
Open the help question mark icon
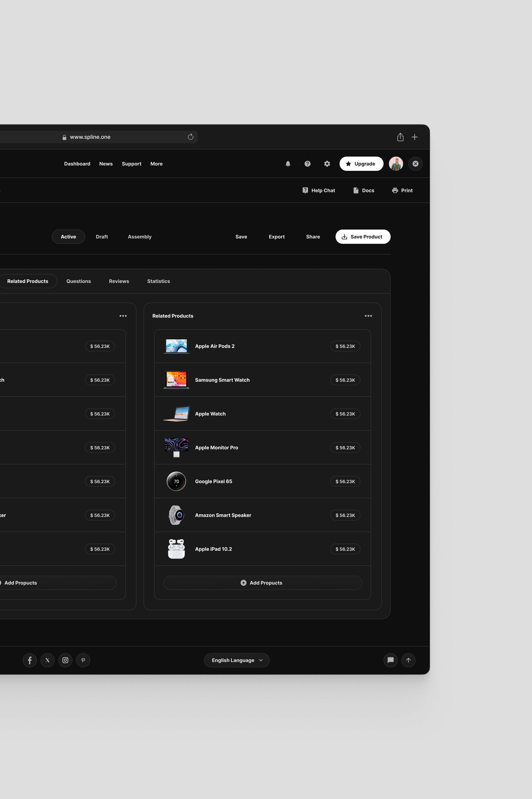coord(307,164)
